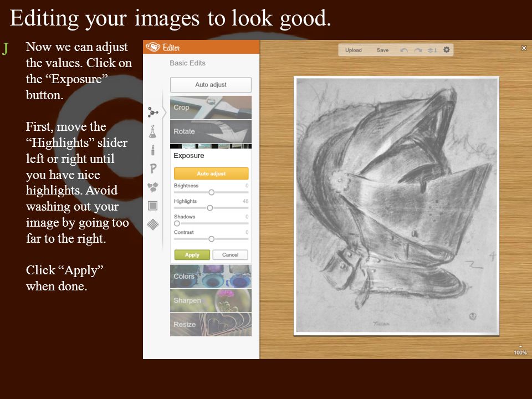Click the redo arrow in toolbar
The image size is (532, 399).
coord(418,50)
